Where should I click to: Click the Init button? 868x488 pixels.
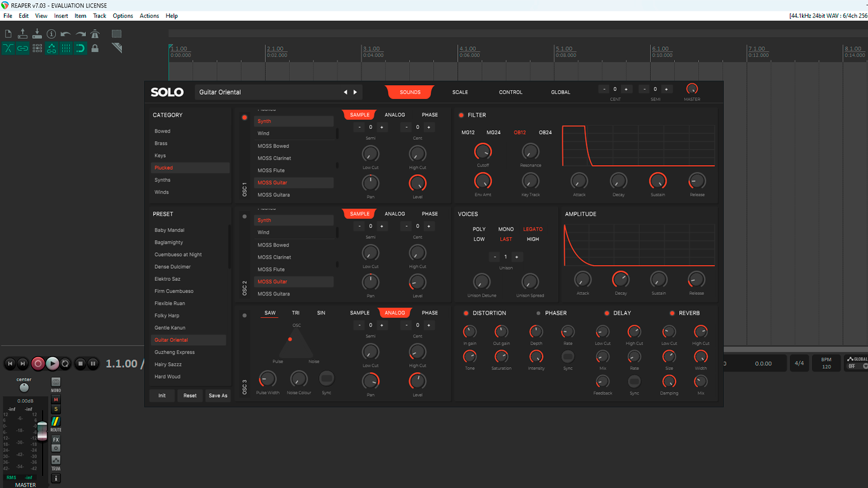coord(162,395)
